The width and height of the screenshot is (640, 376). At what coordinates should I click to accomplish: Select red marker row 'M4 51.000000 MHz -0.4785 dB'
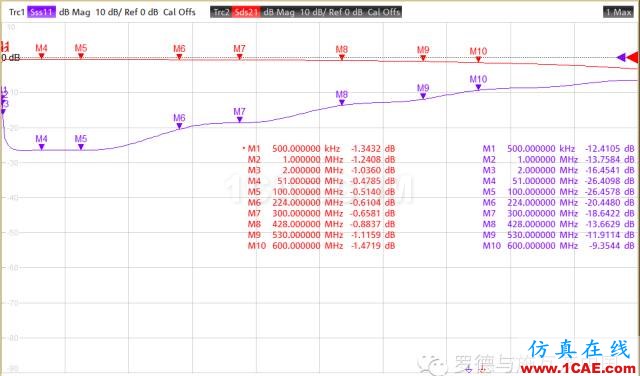point(321,181)
